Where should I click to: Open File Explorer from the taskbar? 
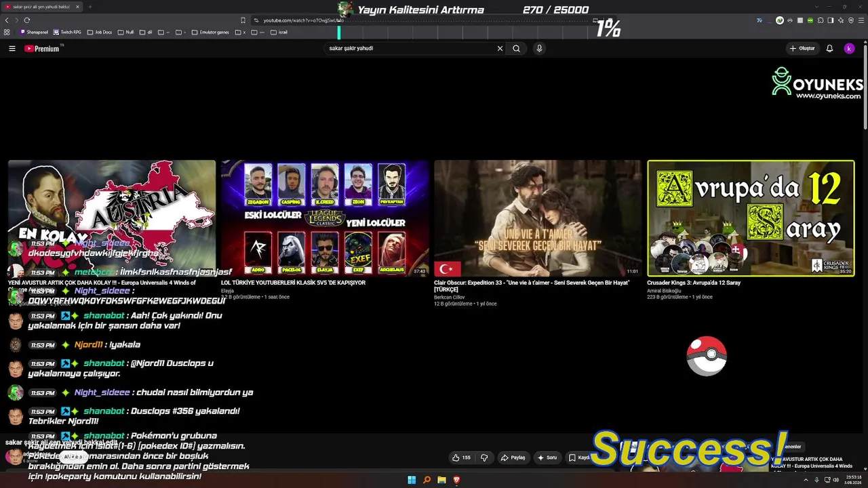tap(441, 480)
